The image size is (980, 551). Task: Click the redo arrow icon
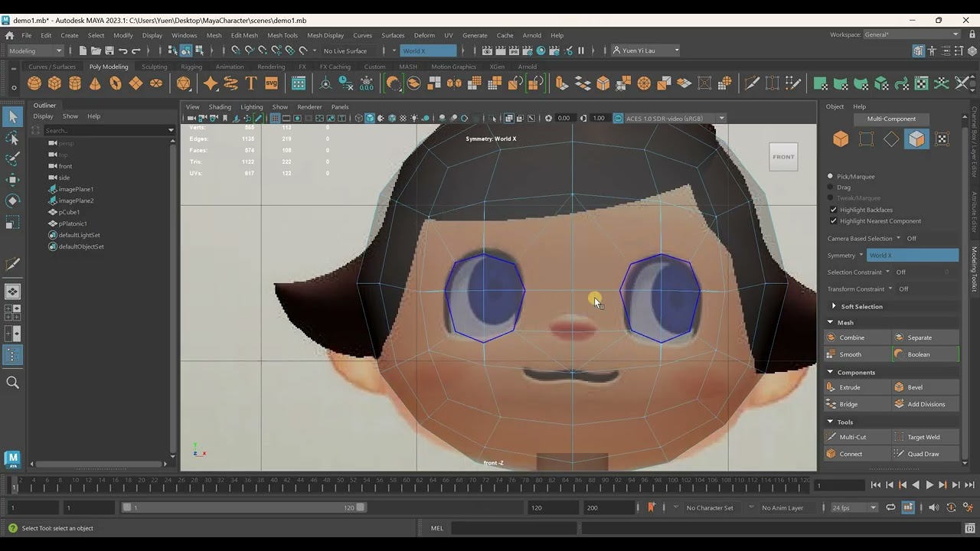coord(136,51)
